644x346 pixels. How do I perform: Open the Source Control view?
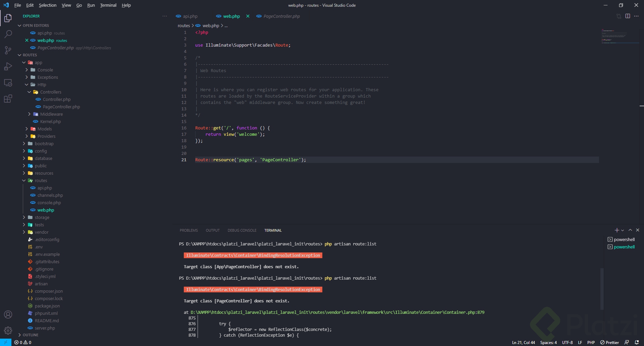(8, 50)
